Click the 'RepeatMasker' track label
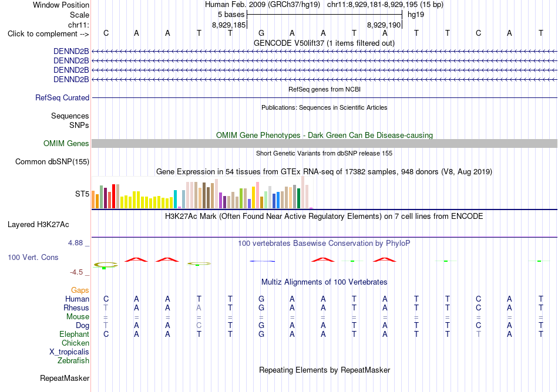Viewport: 558px width, 392px height. pyautogui.click(x=65, y=378)
